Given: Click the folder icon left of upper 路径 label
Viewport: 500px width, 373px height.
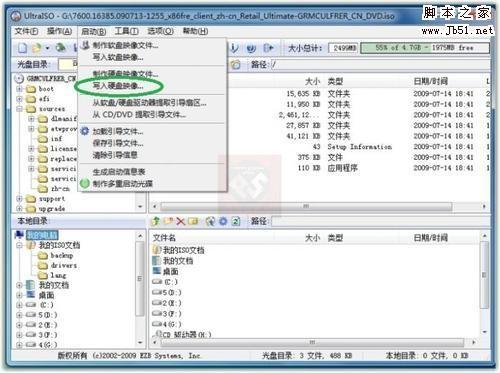Looking at the screenshot, I should (x=235, y=64).
